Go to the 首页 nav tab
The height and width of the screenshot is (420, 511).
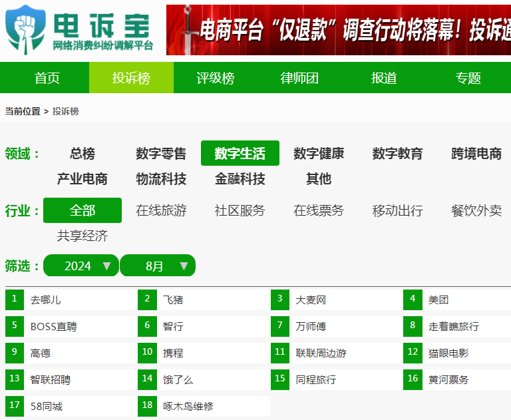click(47, 78)
